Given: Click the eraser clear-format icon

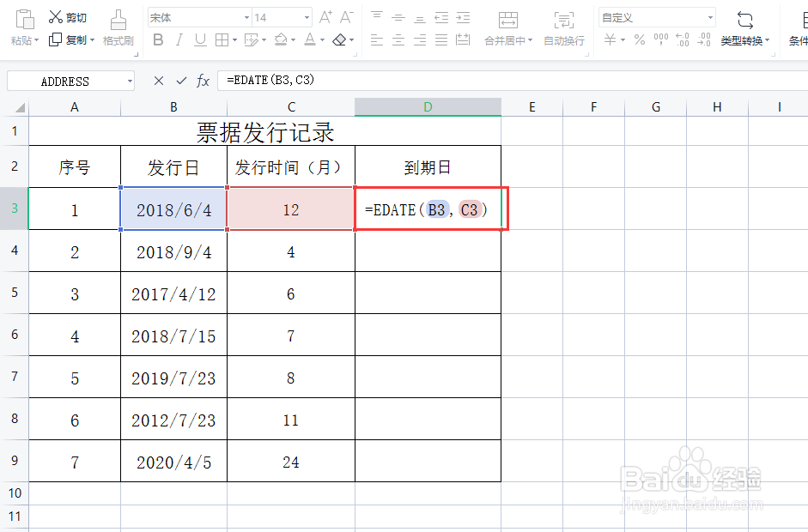Looking at the screenshot, I should pos(339,39).
